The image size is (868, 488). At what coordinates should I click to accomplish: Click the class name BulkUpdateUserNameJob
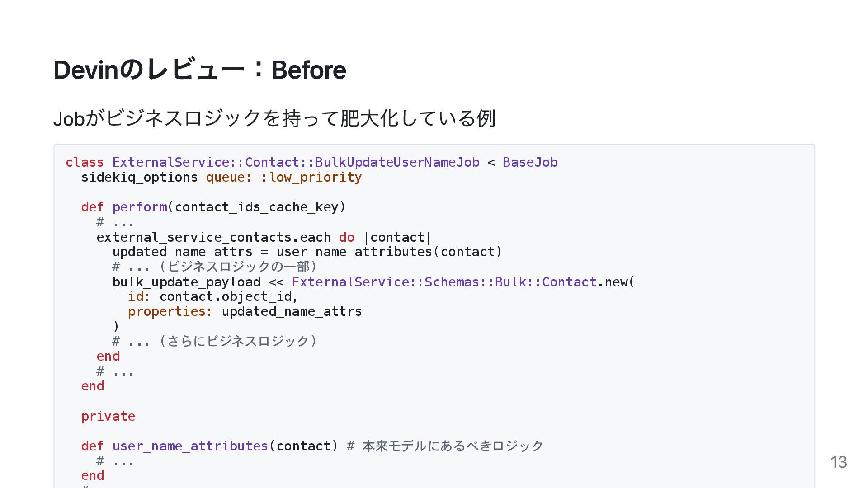click(397, 162)
